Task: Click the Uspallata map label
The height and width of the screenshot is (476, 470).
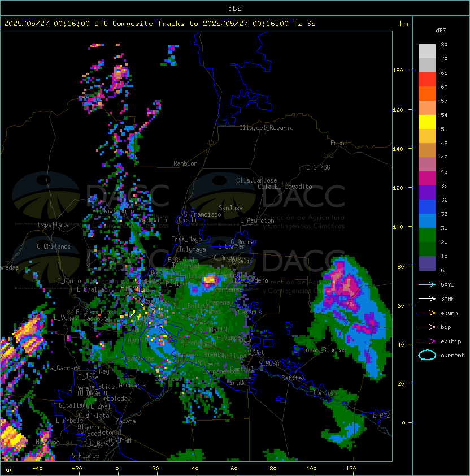Action: click(53, 225)
